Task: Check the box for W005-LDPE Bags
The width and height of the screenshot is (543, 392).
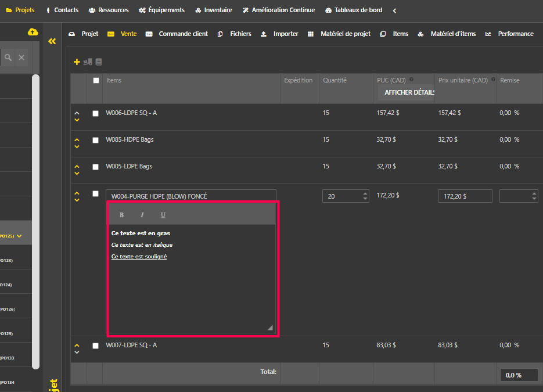Action: pyautogui.click(x=96, y=167)
